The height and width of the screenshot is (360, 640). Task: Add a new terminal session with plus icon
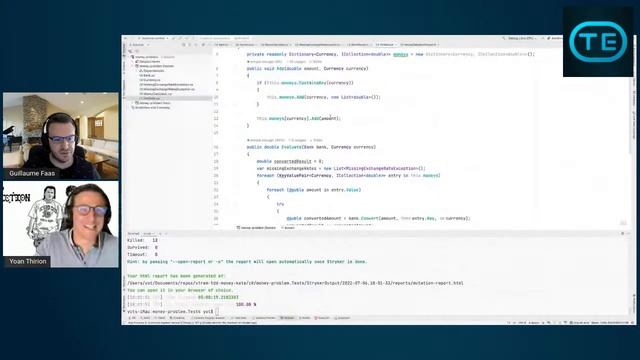(x=160, y=234)
